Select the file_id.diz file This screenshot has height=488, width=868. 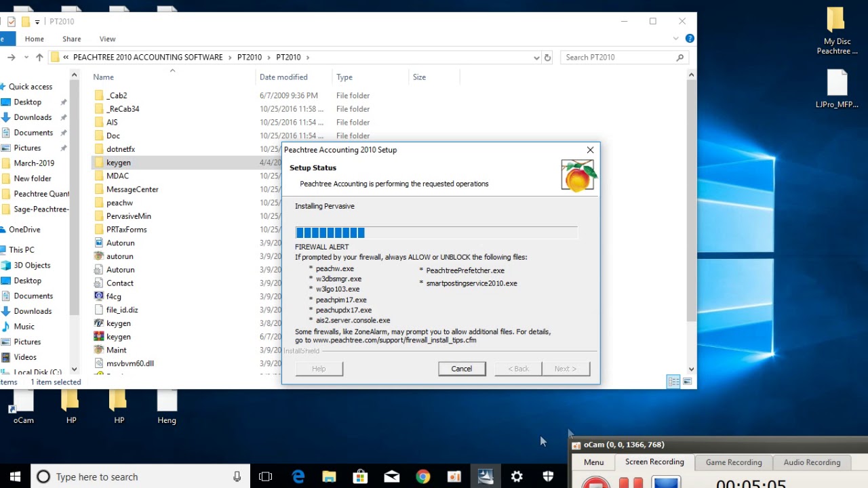[122, 310]
